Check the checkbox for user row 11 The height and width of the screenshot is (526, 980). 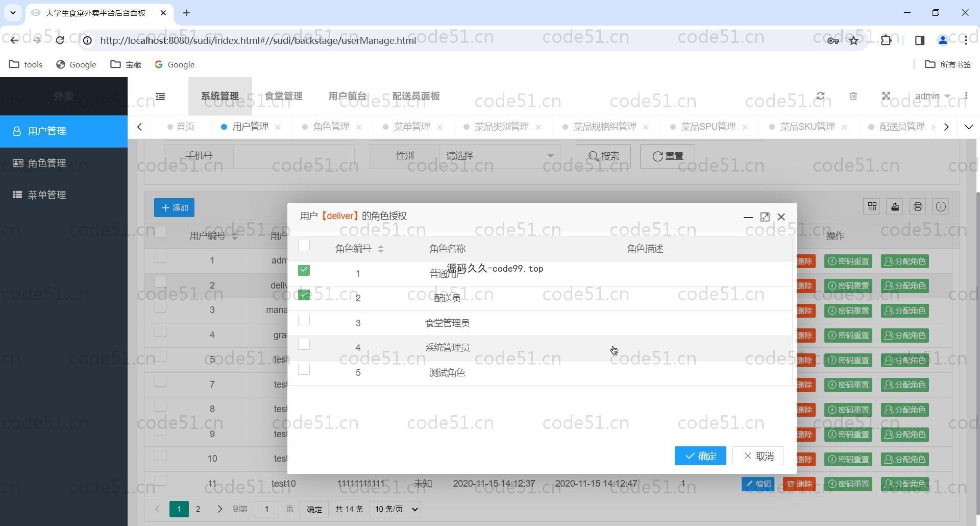(x=160, y=480)
